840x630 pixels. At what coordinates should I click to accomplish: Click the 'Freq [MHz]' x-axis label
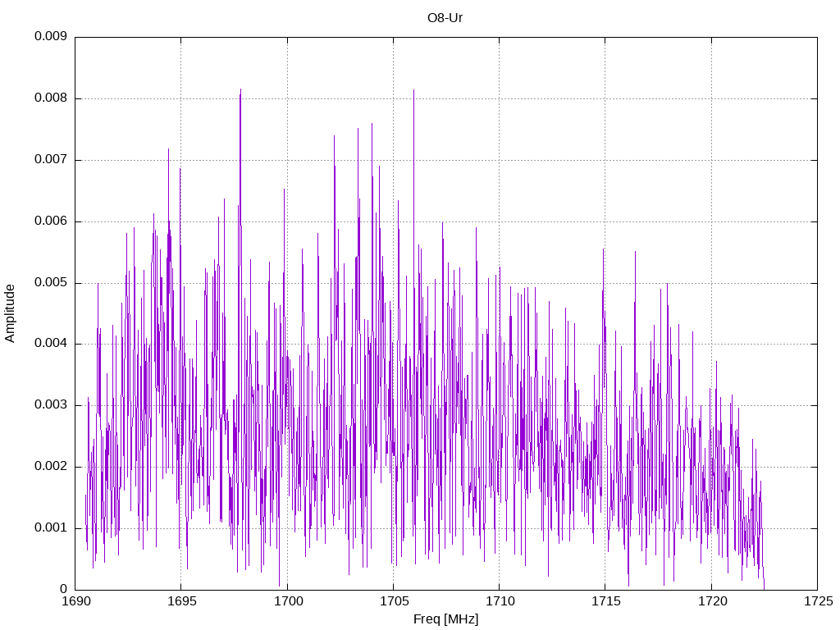(445, 619)
